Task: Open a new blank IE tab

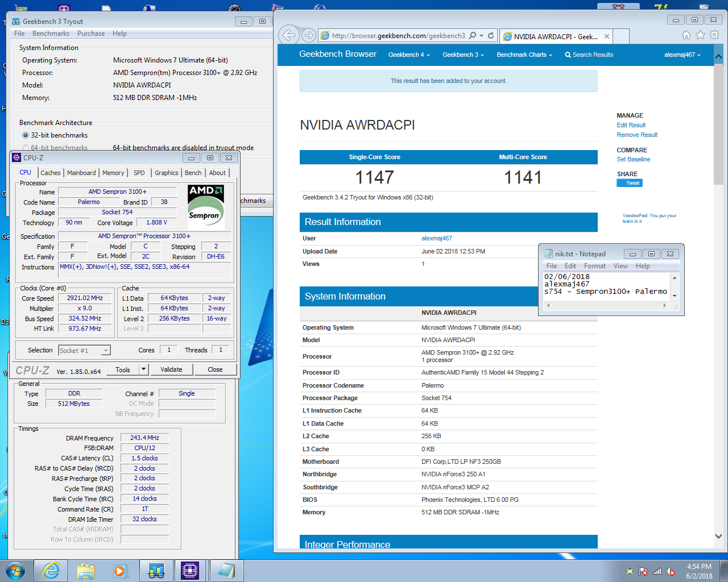Action: click(x=622, y=36)
